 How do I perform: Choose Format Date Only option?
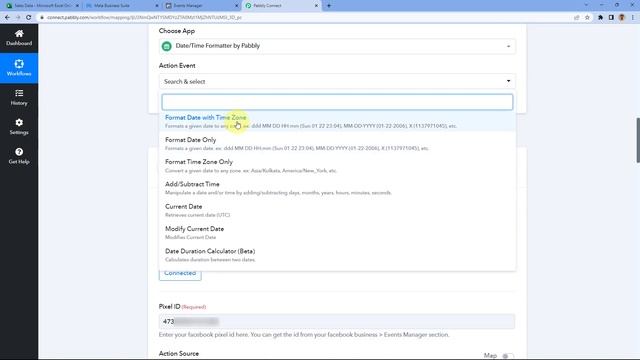click(337, 144)
